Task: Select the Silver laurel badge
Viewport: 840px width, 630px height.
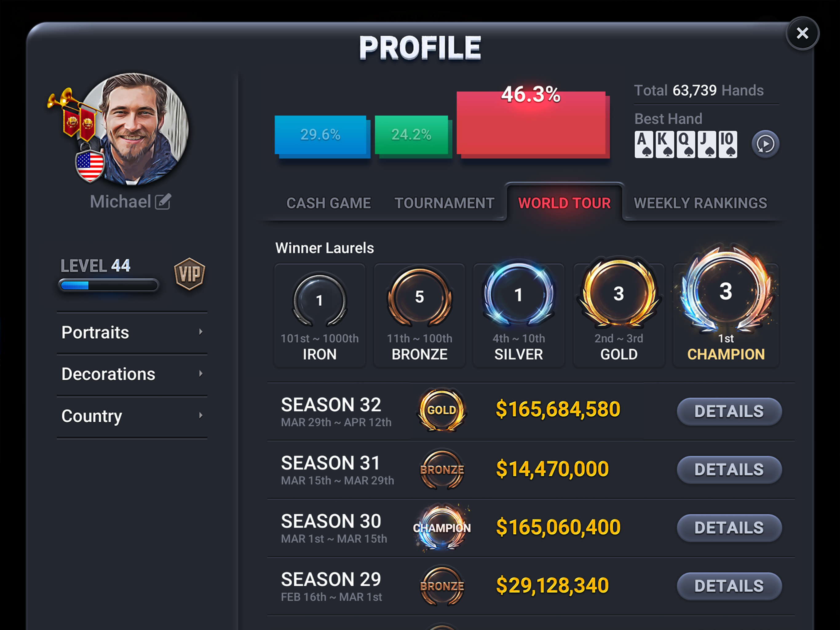Action: point(518,295)
